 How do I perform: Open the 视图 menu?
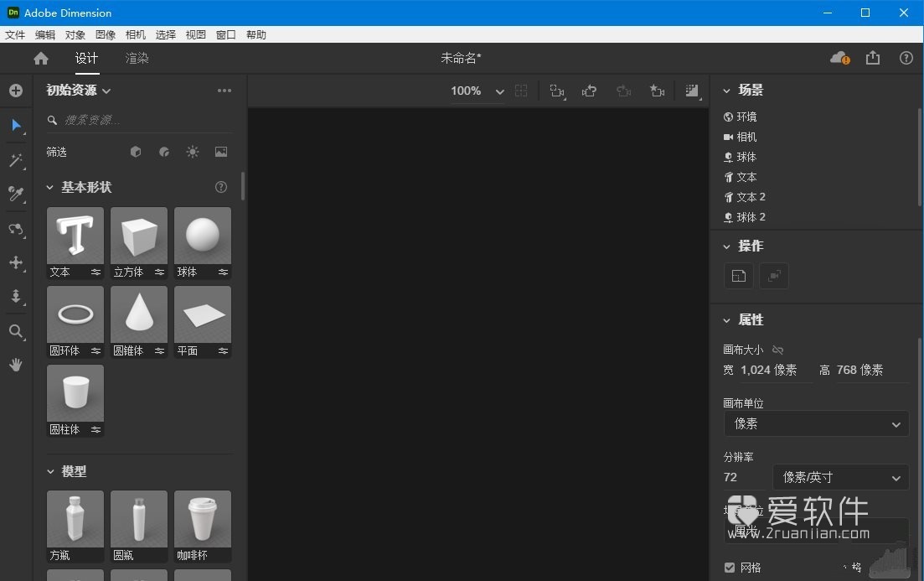[196, 35]
